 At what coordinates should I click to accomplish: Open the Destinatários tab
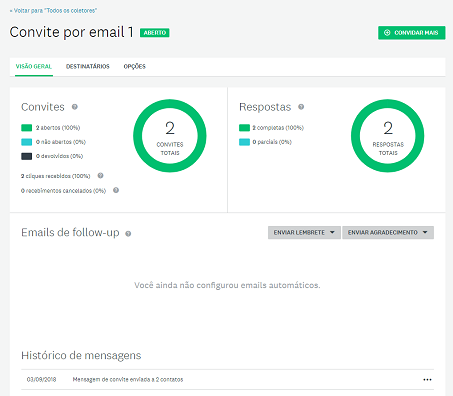(x=88, y=66)
